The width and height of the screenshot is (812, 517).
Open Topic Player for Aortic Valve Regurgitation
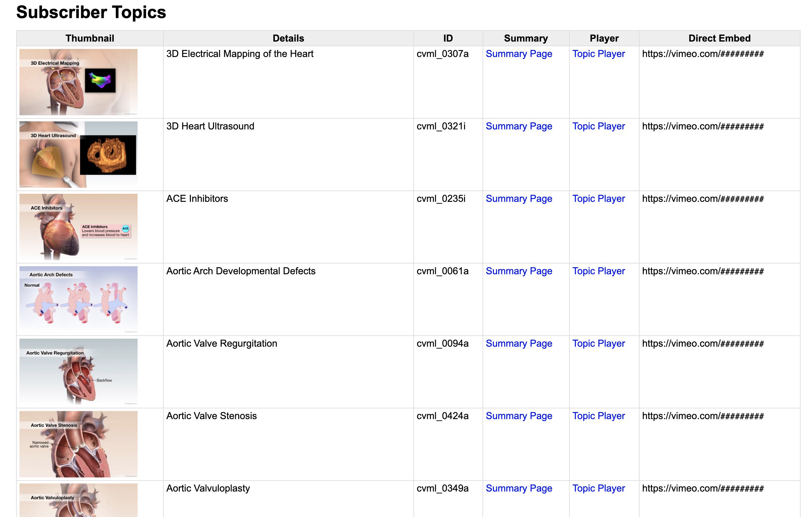599,344
